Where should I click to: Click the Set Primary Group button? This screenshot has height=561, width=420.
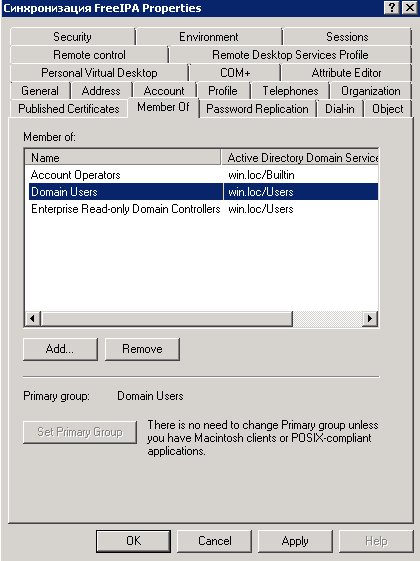click(x=80, y=432)
